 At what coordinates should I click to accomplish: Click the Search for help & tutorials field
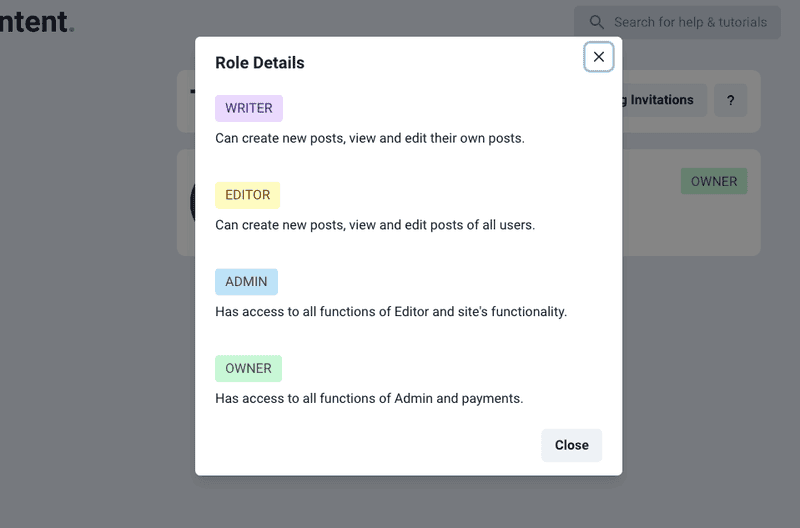(x=690, y=22)
